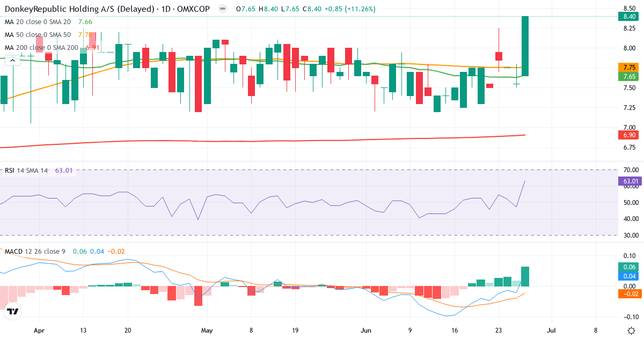The image size is (644, 338).
Task: Click the 8.00 price axis label
Action: (x=630, y=48)
